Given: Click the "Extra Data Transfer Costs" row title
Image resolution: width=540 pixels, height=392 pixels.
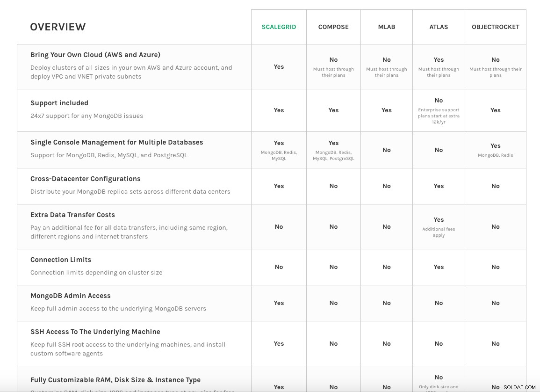Looking at the screenshot, I should [72, 215].
